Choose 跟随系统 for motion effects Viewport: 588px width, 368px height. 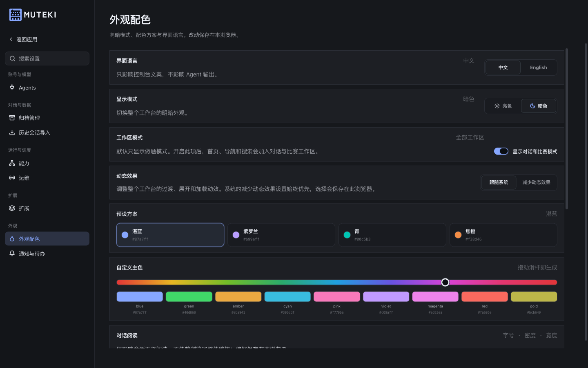499,182
